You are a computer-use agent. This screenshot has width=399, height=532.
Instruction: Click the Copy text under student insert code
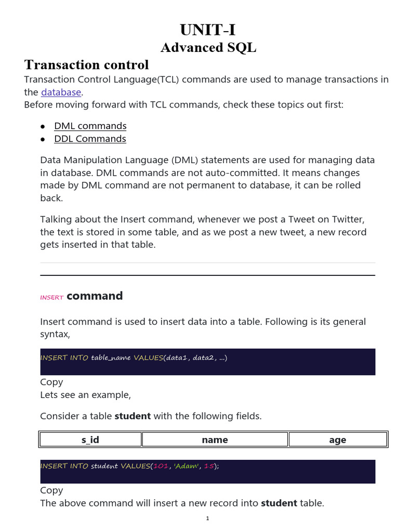tap(51, 490)
